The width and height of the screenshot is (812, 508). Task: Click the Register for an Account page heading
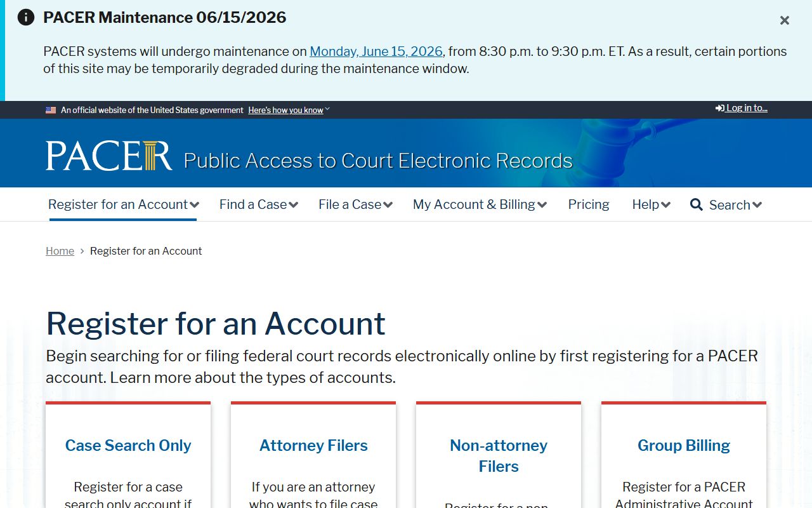[x=216, y=323]
